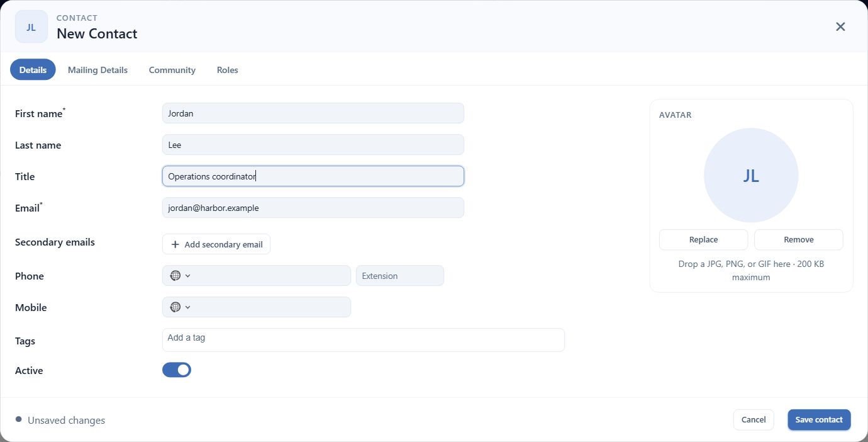Click the Secondary emails label

tap(55, 242)
